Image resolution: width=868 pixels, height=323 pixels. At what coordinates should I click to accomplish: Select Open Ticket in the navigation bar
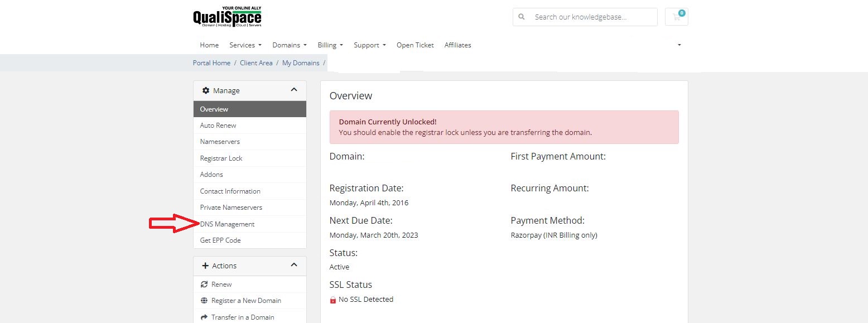415,45
